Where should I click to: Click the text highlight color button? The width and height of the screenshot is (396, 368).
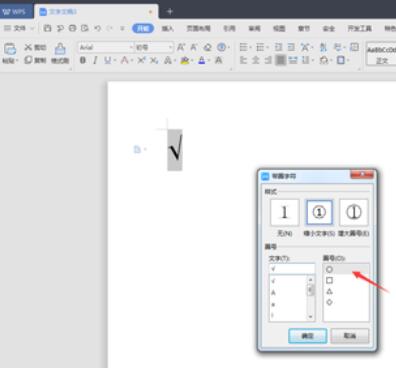tap(185, 60)
